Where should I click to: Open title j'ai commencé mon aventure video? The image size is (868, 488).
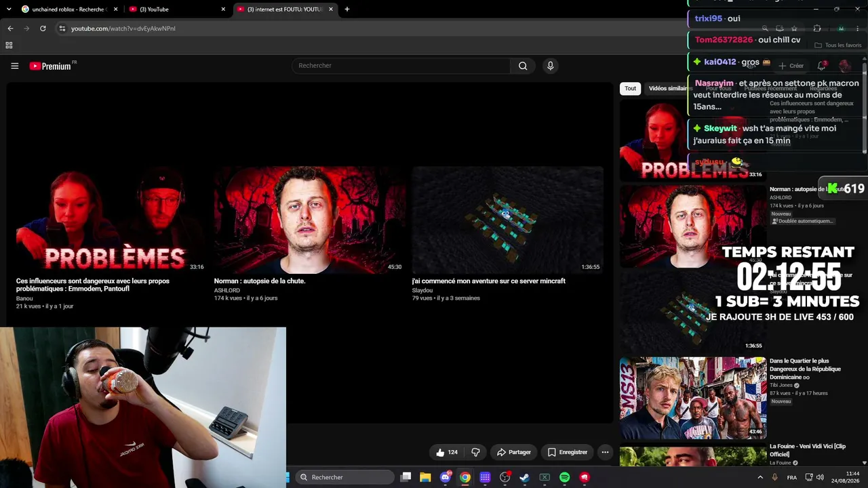pos(489,281)
